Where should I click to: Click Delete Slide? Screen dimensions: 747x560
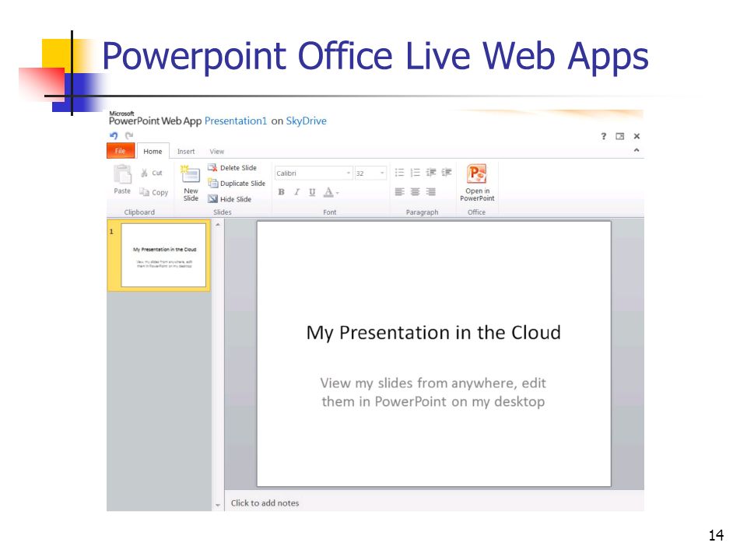coord(233,168)
